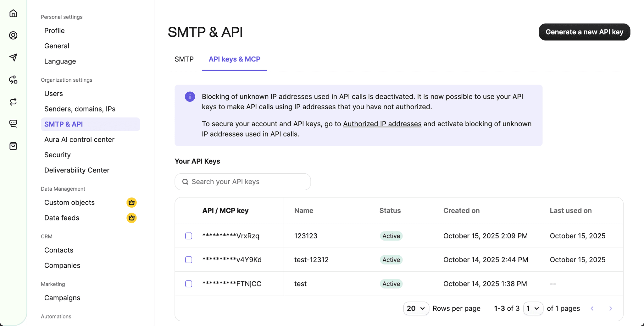Open the rows per page dropdown showing 20
The width and height of the screenshot is (644, 326).
pos(416,308)
